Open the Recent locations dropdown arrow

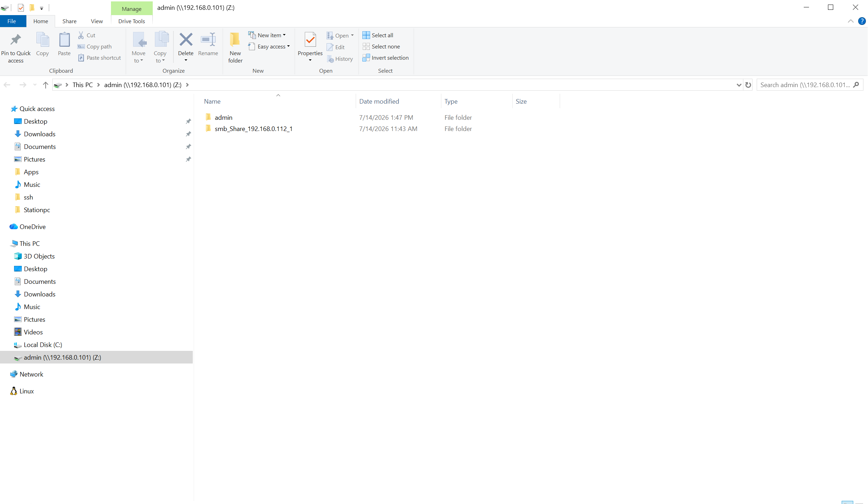coord(34,85)
